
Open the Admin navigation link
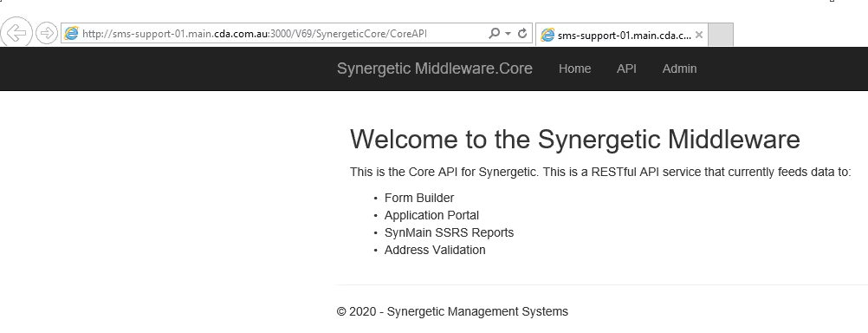679,69
